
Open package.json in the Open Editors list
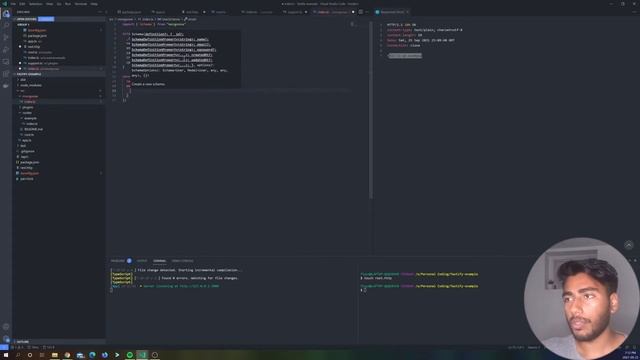click(37, 36)
